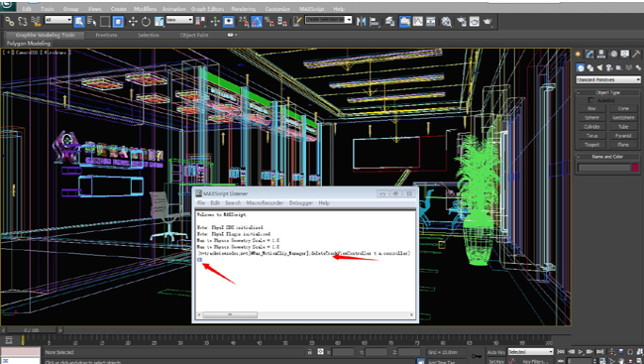Click the Unlink Selection icon
This screenshot has height=364, width=644.
point(23,21)
